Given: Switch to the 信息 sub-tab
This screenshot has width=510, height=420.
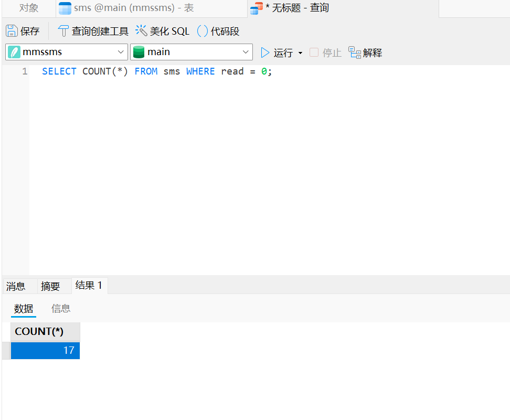Looking at the screenshot, I should 61,308.
